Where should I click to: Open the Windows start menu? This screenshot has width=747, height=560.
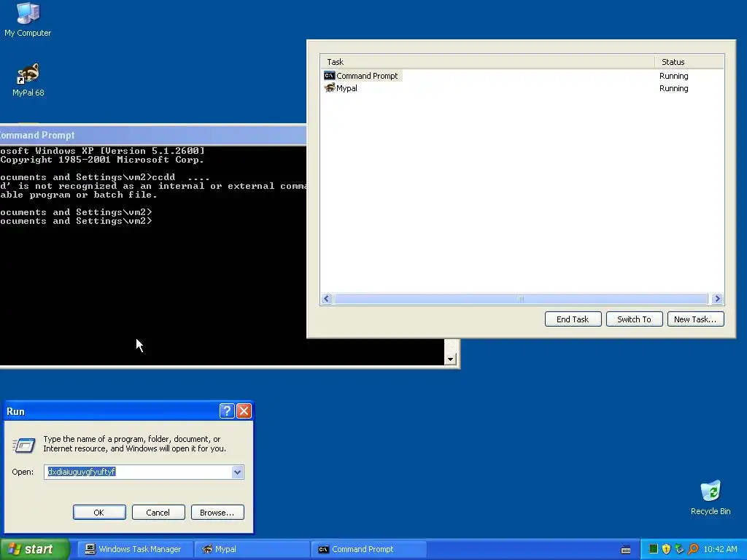[35, 549]
